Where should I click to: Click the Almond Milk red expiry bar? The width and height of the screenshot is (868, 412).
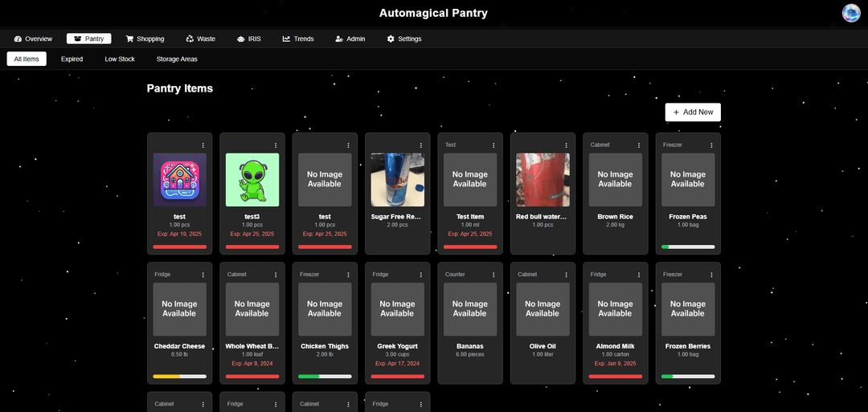click(616, 376)
